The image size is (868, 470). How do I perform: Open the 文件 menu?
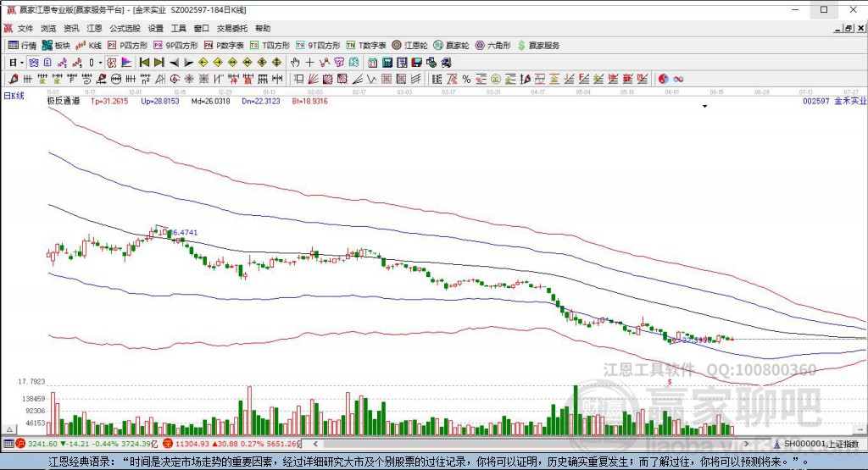point(25,28)
